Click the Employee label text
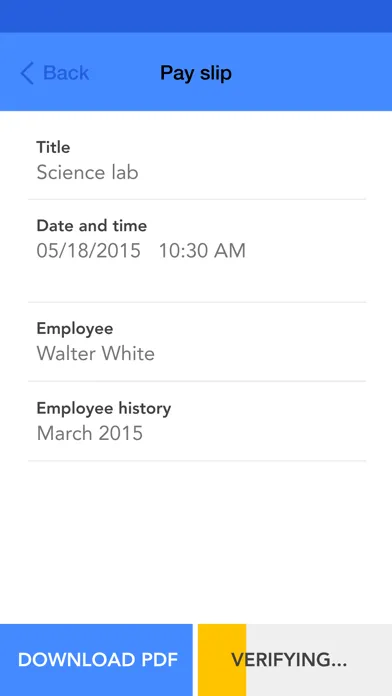Screen dimensions: 392x696 pos(75,328)
